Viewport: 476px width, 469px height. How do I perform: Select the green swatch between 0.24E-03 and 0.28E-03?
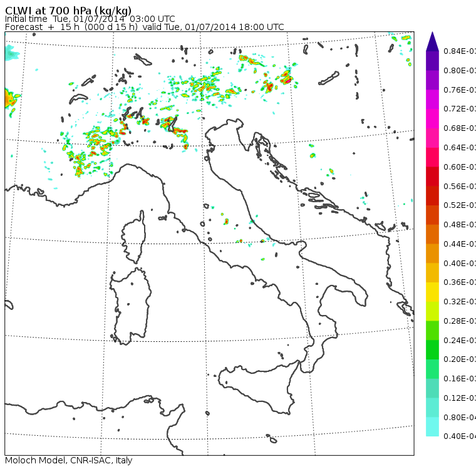432,331
